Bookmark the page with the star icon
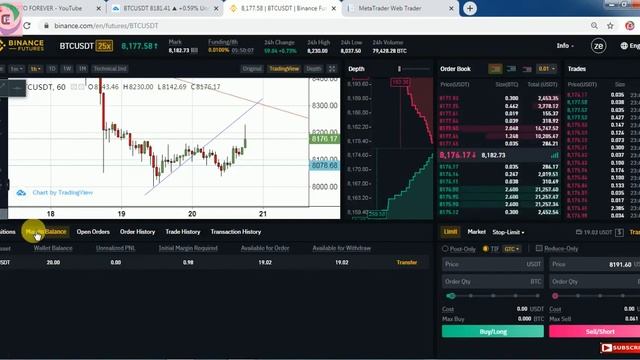Screen dimensions: 640x360 pyautogui.click(x=610, y=26)
